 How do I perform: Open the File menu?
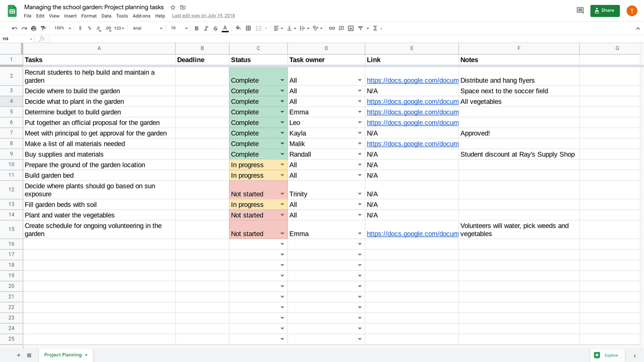[27, 16]
